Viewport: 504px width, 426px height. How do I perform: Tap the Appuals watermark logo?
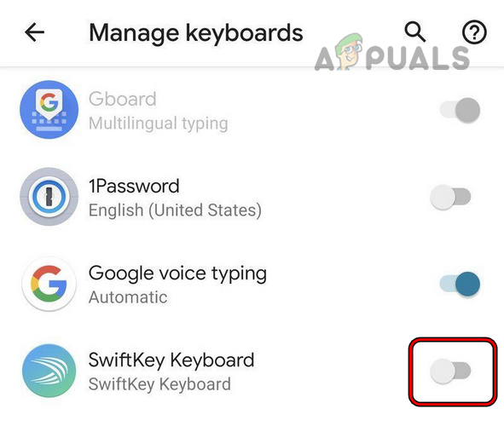[x=392, y=53]
